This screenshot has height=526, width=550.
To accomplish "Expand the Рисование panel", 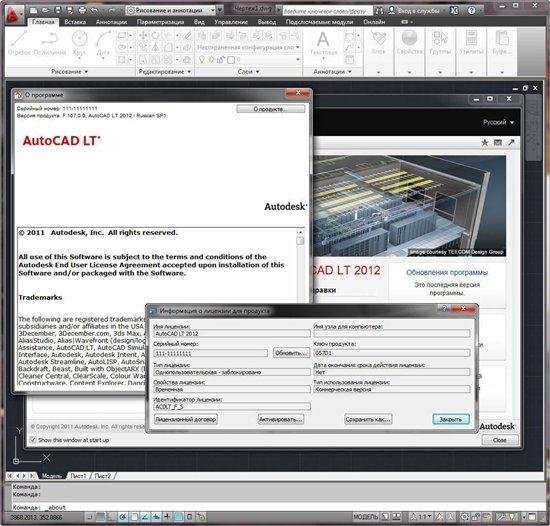I will pos(69,72).
